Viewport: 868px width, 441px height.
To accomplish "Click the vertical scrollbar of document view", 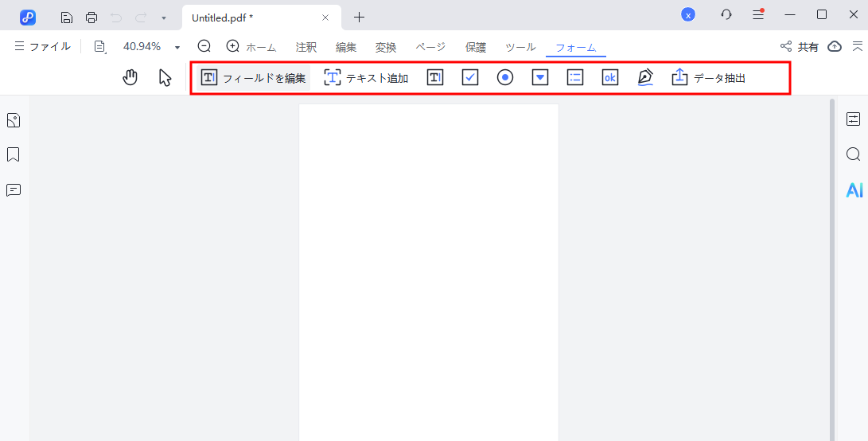I will tap(831, 269).
